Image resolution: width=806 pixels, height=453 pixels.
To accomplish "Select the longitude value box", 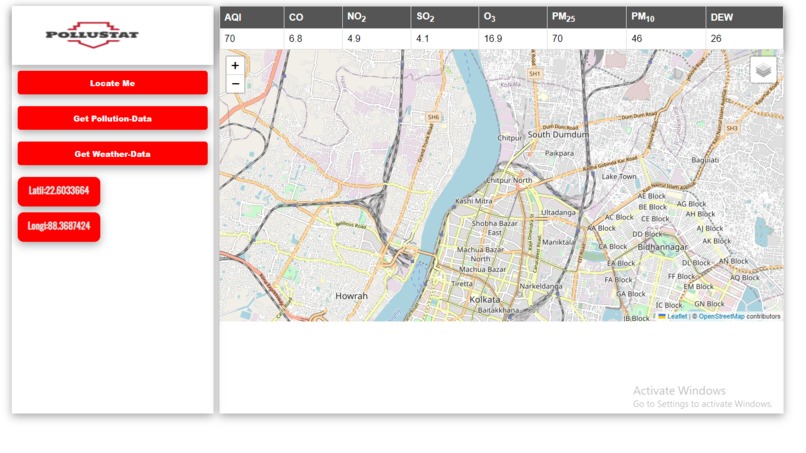I will click(59, 226).
